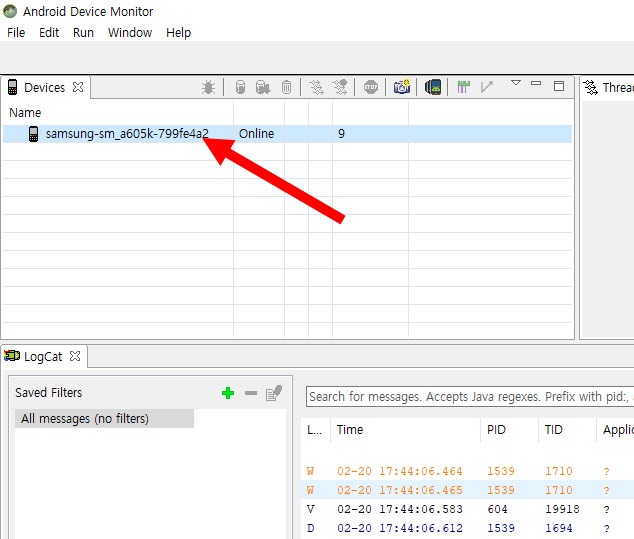Select log row at 17:44:06.464

coord(467,471)
